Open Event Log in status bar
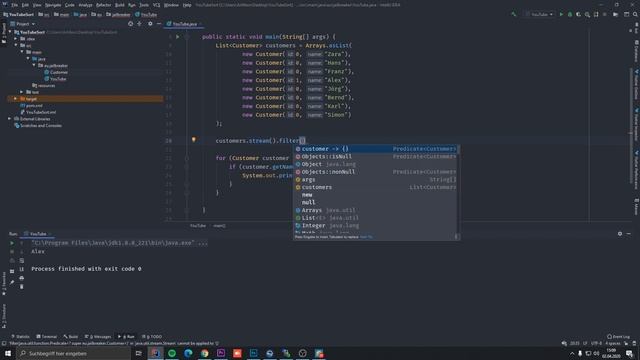Image resolution: width=640 pixels, height=360 pixels. pyautogui.click(x=619, y=337)
